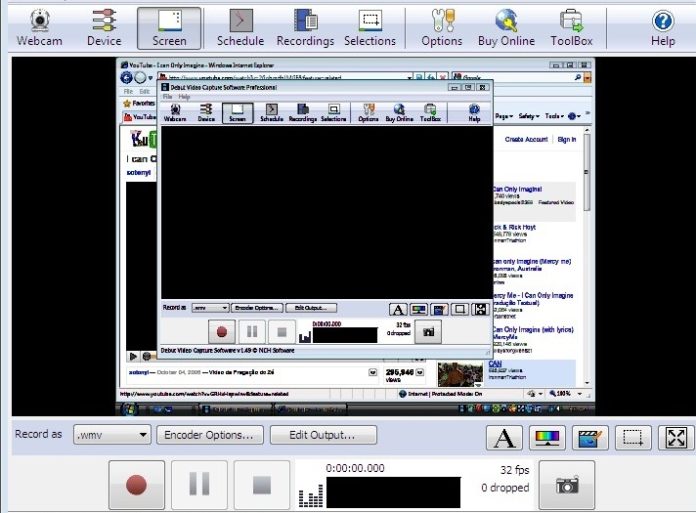The height and width of the screenshot is (513, 696).
Task: Click the Windows Start orb in preview
Action: pyautogui.click(x=129, y=409)
